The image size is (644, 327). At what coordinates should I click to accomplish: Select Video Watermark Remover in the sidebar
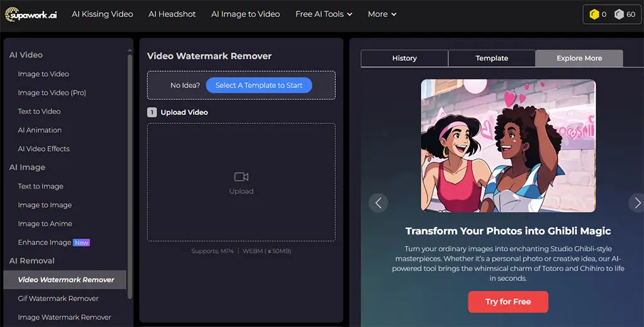point(65,280)
